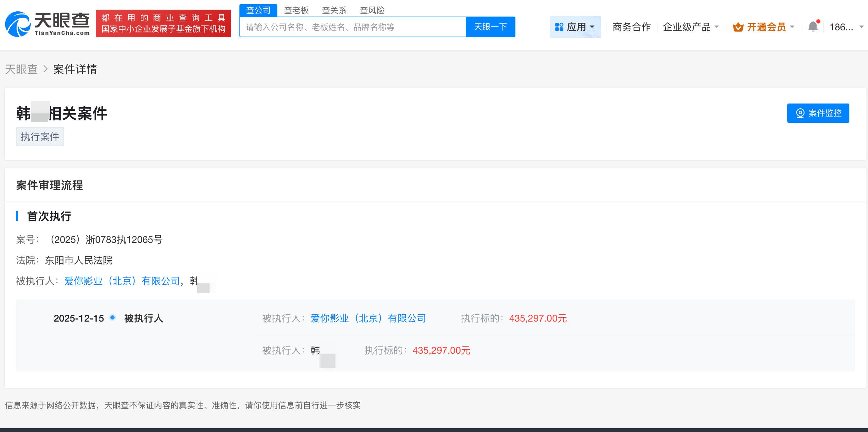Viewport: 868px width, 432px height.
Task: Switch to 查关系 search mode
Action: tap(333, 10)
